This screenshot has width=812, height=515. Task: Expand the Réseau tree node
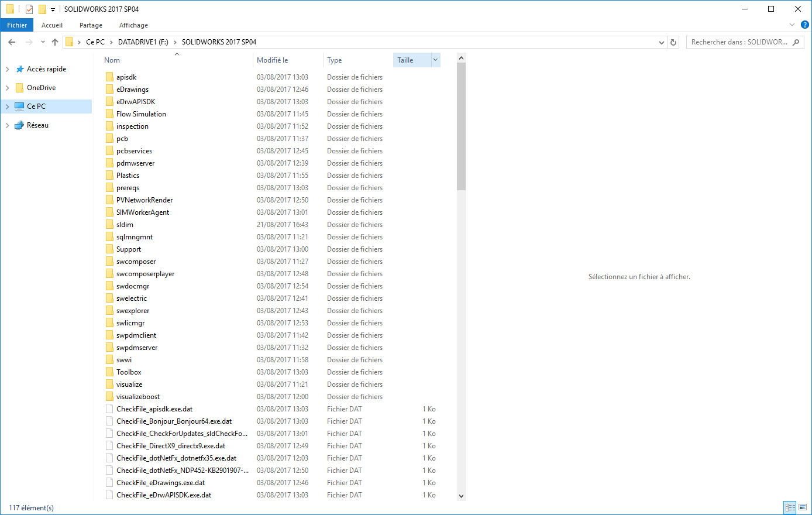pos(8,125)
